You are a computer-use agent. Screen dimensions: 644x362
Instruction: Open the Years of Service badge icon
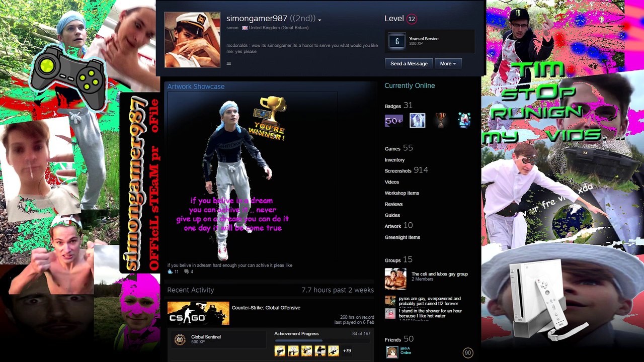(x=397, y=42)
